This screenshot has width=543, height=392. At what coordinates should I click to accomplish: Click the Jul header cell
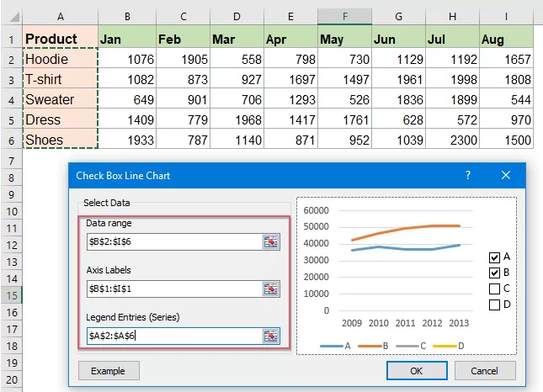(x=453, y=36)
